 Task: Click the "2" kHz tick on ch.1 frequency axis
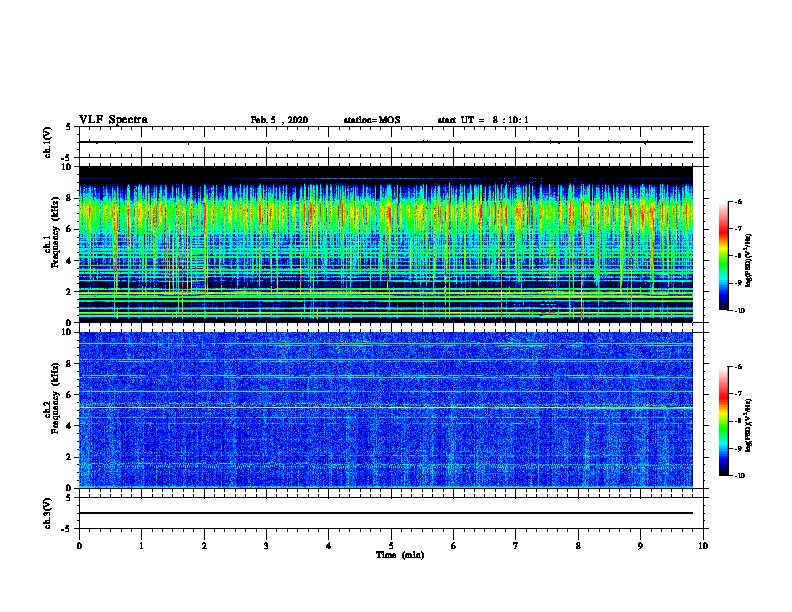[x=69, y=292]
